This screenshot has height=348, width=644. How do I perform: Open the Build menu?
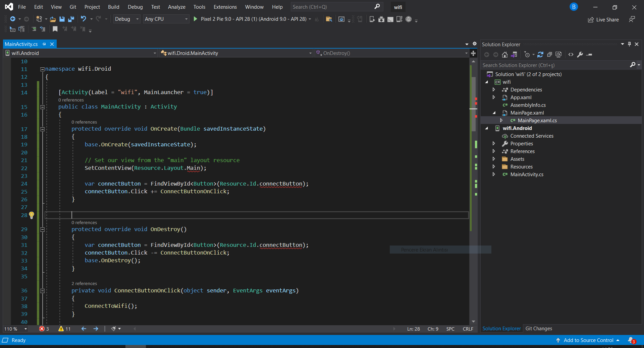pos(113,7)
